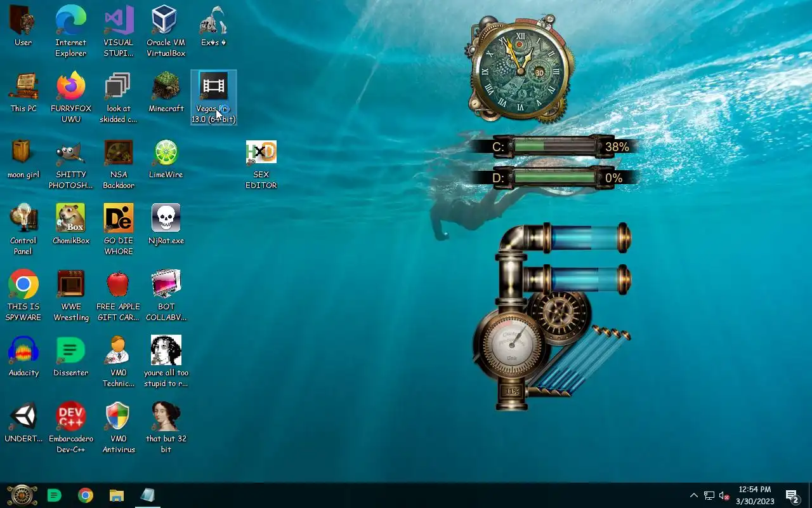Select the 'that but 32 bit' icon
This screenshot has height=508, width=812.
pyautogui.click(x=166, y=427)
